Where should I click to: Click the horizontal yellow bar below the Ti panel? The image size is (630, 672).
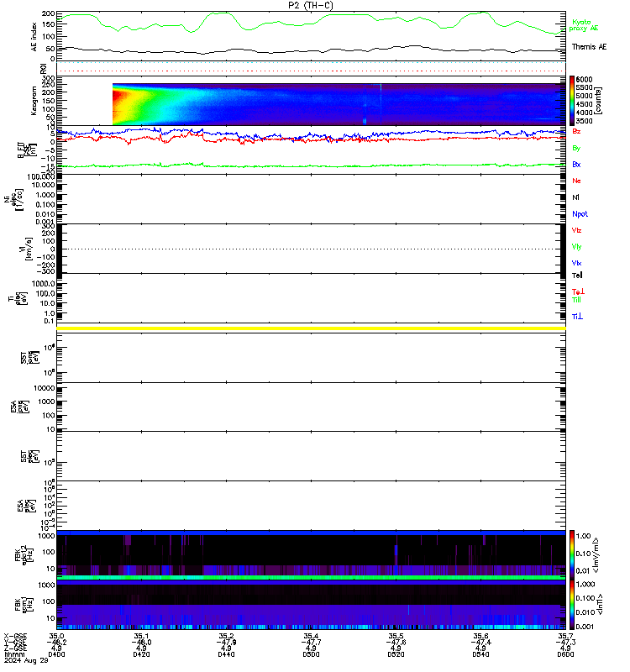click(x=311, y=328)
